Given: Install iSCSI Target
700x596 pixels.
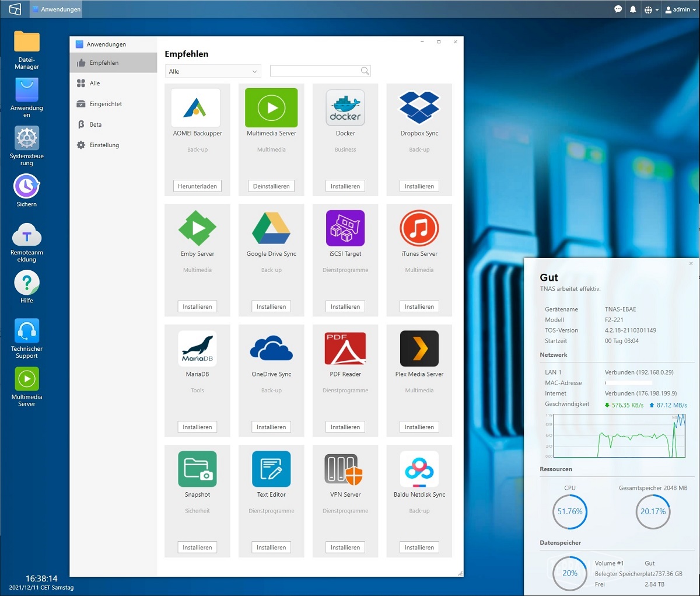Looking at the screenshot, I should tap(345, 306).
